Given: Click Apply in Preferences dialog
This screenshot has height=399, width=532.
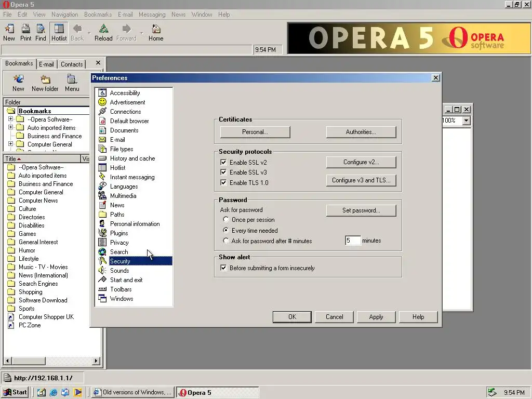Looking at the screenshot, I should 376,317.
